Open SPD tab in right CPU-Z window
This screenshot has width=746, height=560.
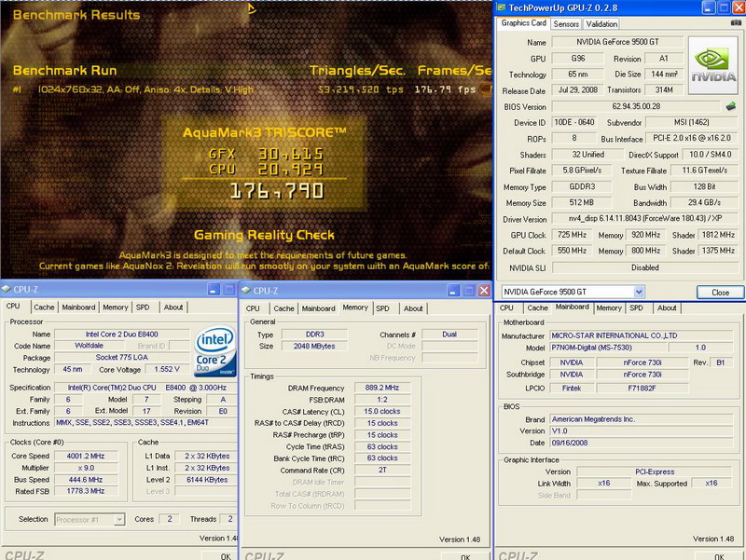click(636, 308)
